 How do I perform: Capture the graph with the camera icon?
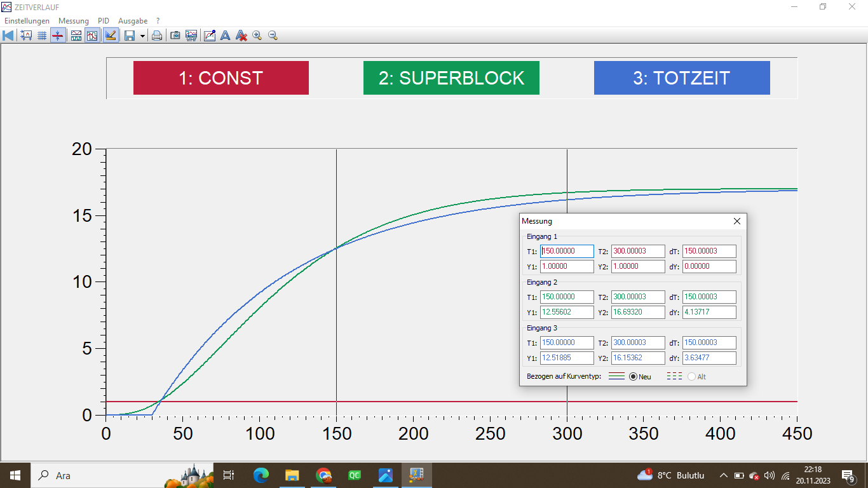[175, 36]
